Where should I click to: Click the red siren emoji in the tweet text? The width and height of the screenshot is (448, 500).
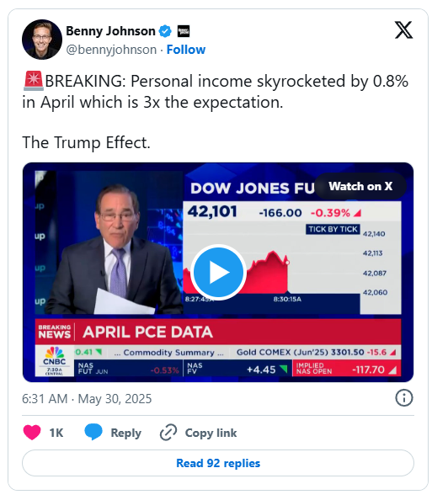click(x=34, y=81)
